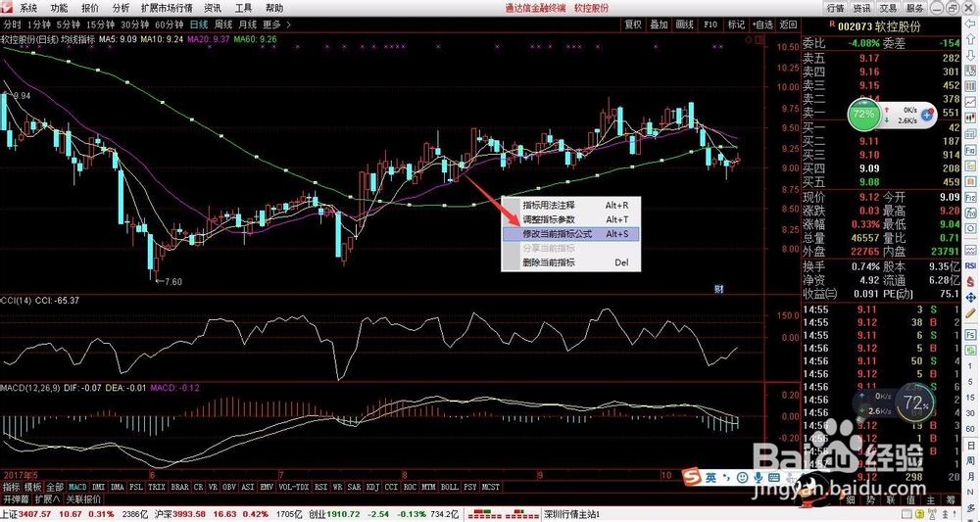Click the 返回 button
Viewport: 980px width, 522px height.
click(788, 25)
